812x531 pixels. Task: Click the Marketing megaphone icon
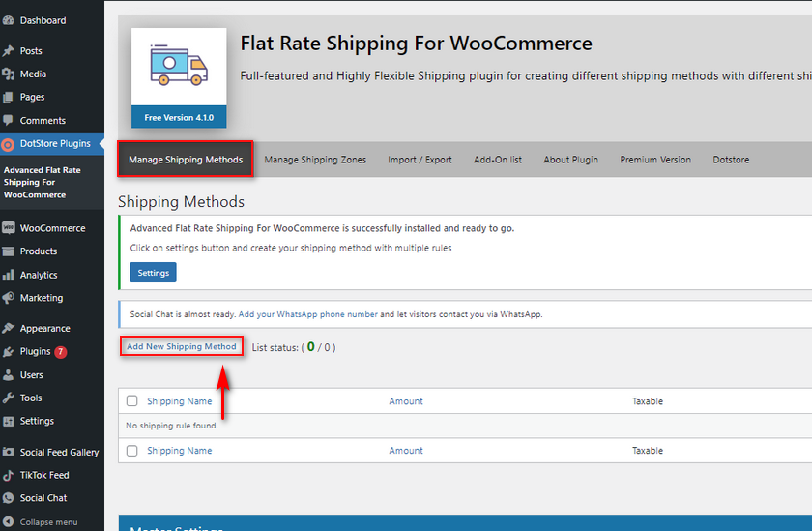click(x=8, y=298)
